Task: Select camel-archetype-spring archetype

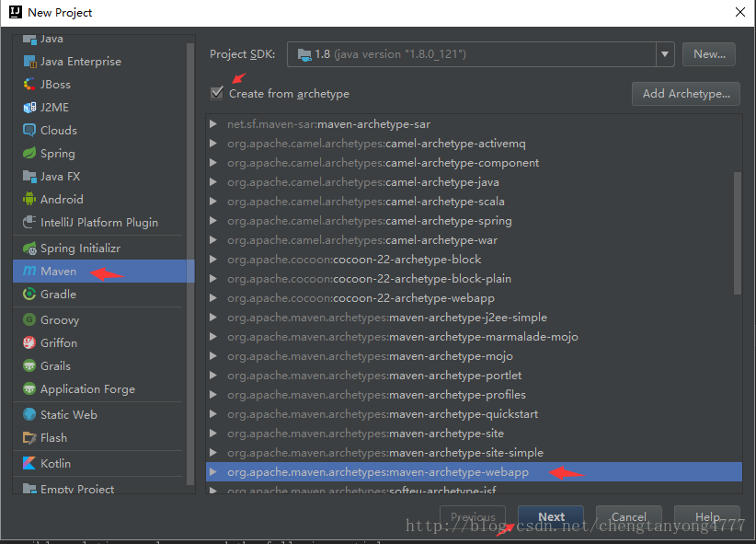Action: click(x=474, y=221)
